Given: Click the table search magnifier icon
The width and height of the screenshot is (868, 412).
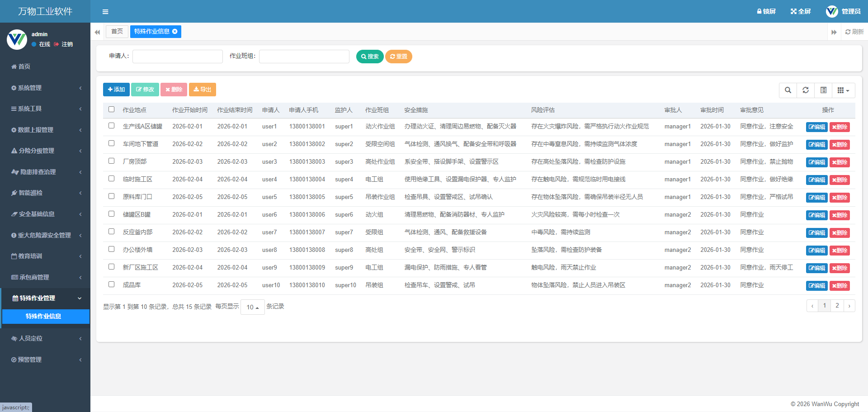Looking at the screenshot, I should (x=788, y=90).
